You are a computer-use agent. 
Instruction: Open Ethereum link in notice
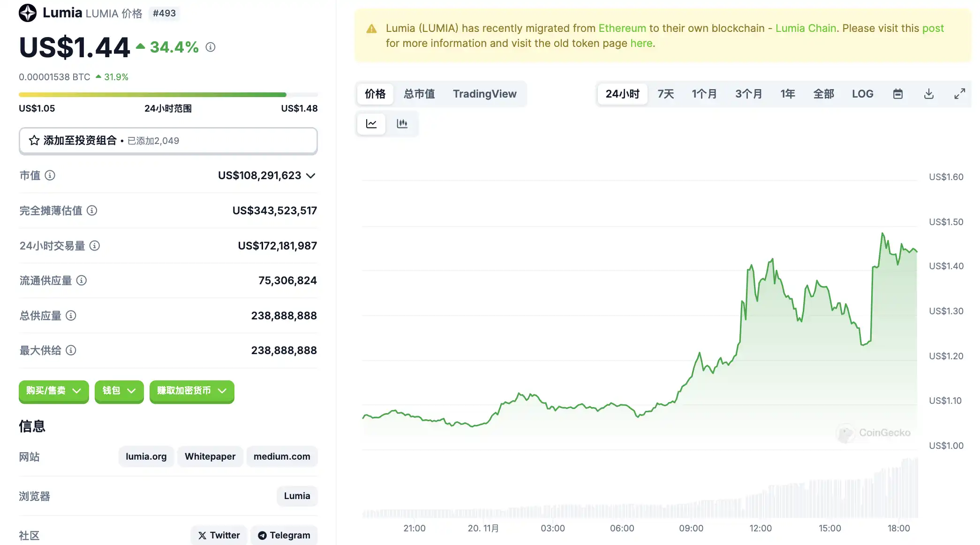click(622, 28)
